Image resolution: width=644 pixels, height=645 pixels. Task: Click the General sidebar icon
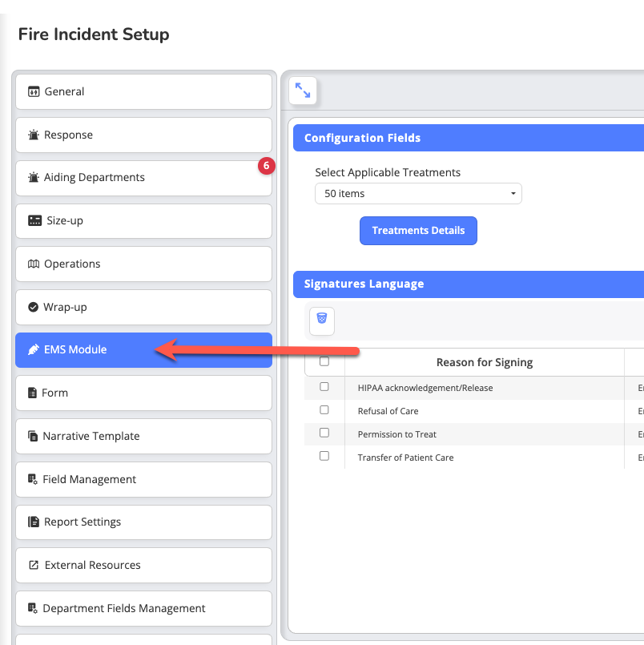click(x=34, y=92)
